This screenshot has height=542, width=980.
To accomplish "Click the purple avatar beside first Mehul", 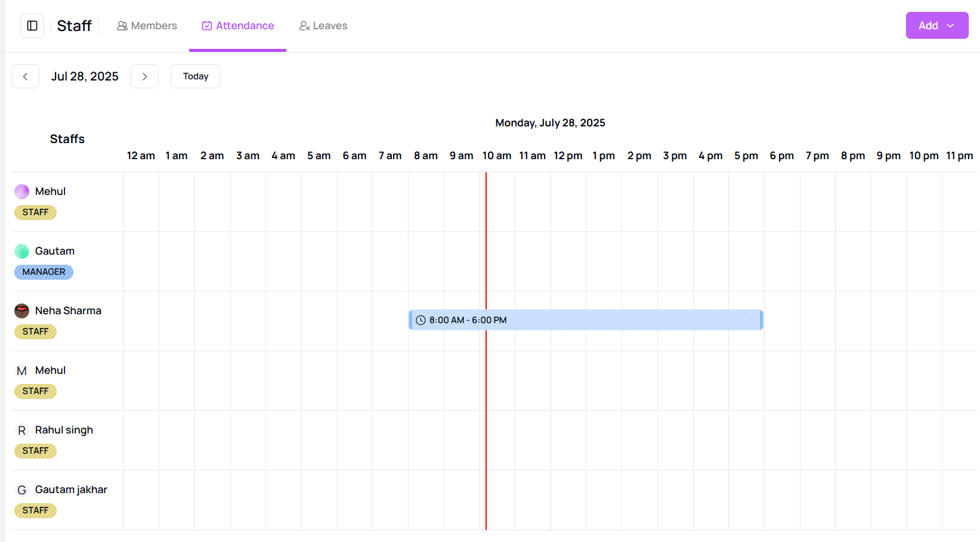I will (22, 191).
